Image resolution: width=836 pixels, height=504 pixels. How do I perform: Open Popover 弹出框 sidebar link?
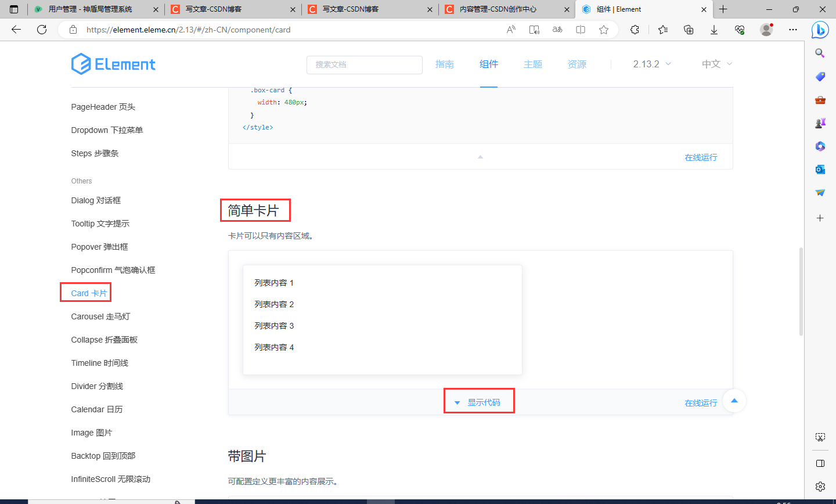coord(99,247)
